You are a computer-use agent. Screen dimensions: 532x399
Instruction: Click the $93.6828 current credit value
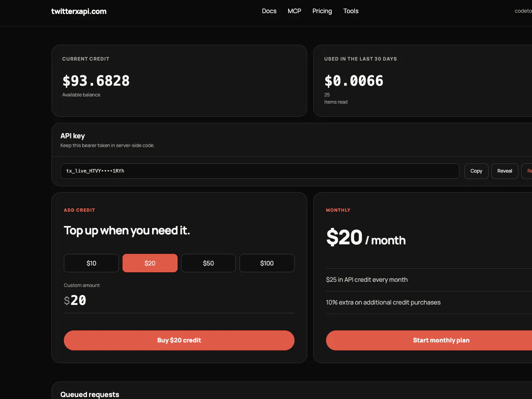(96, 81)
